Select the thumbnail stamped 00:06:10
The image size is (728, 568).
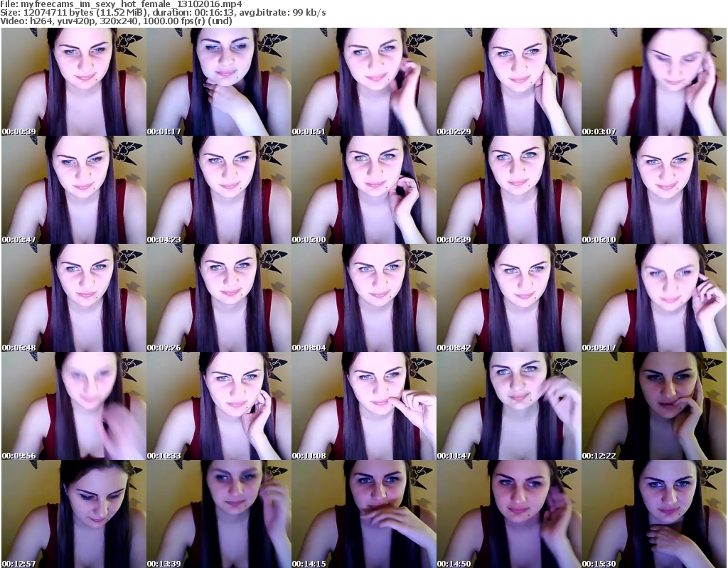tap(654, 190)
